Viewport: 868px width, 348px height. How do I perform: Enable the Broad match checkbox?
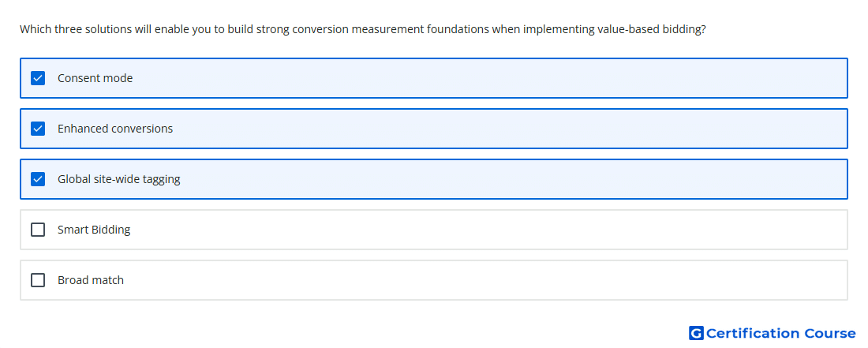(x=38, y=280)
